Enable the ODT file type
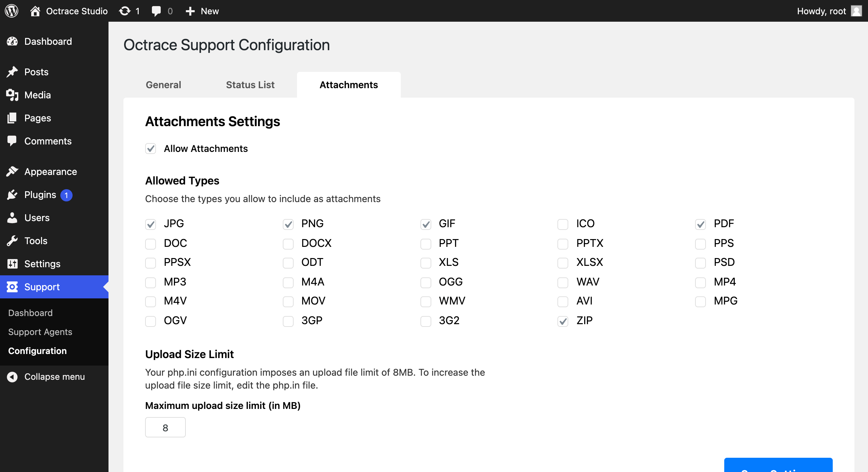This screenshot has height=472, width=868. point(288,262)
